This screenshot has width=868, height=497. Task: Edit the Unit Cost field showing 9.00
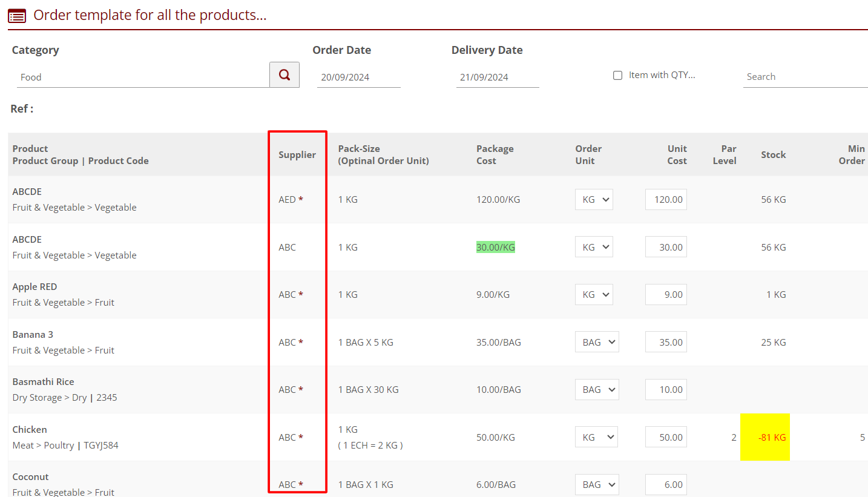[666, 295]
